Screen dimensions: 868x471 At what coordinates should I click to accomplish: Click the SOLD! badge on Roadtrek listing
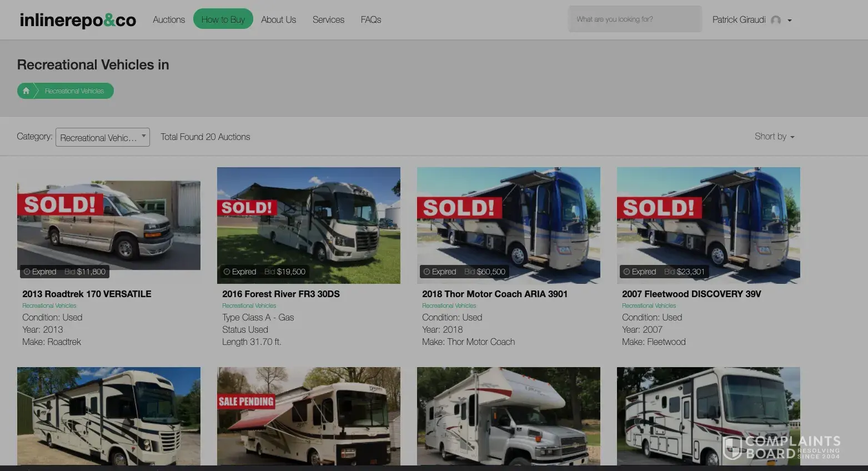[60, 204]
